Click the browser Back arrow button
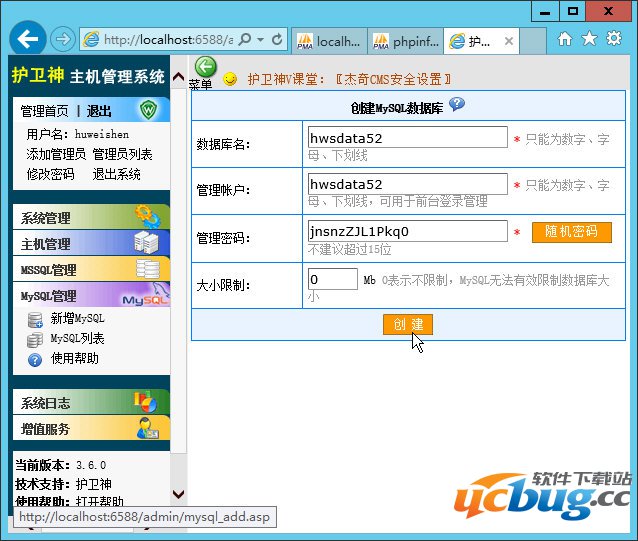 [27, 39]
